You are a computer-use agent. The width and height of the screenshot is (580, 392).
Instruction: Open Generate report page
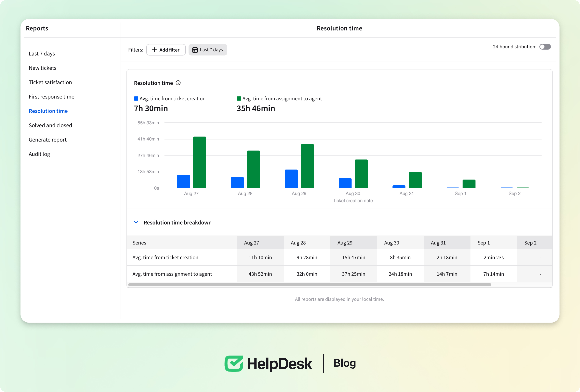pos(47,140)
